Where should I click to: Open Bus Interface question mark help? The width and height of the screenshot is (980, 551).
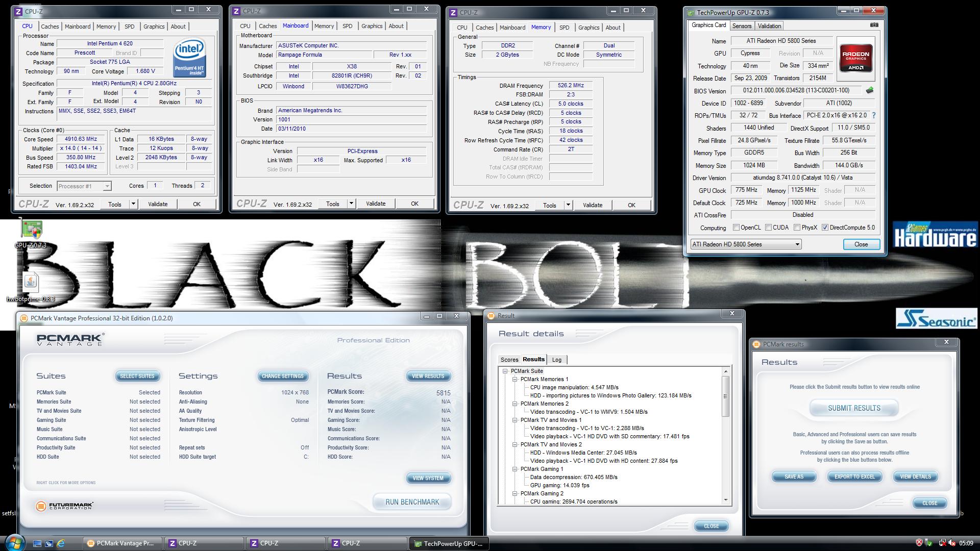coord(873,115)
